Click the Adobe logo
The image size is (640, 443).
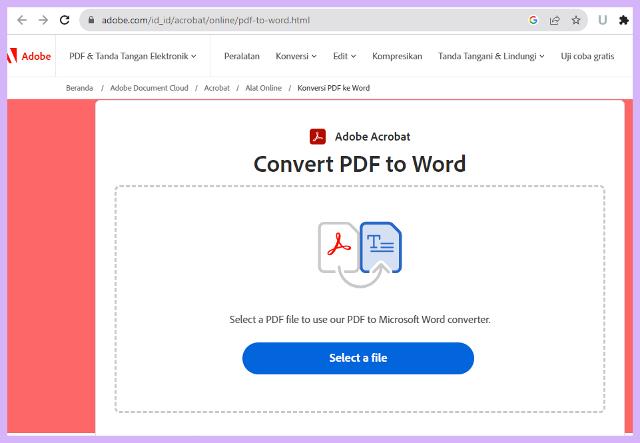[29, 56]
